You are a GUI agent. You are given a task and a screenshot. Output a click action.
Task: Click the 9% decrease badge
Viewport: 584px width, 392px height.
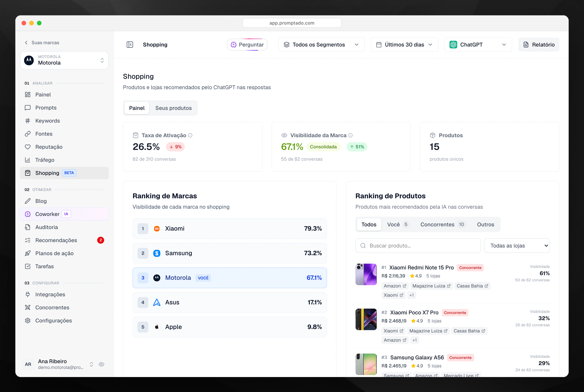(x=175, y=147)
